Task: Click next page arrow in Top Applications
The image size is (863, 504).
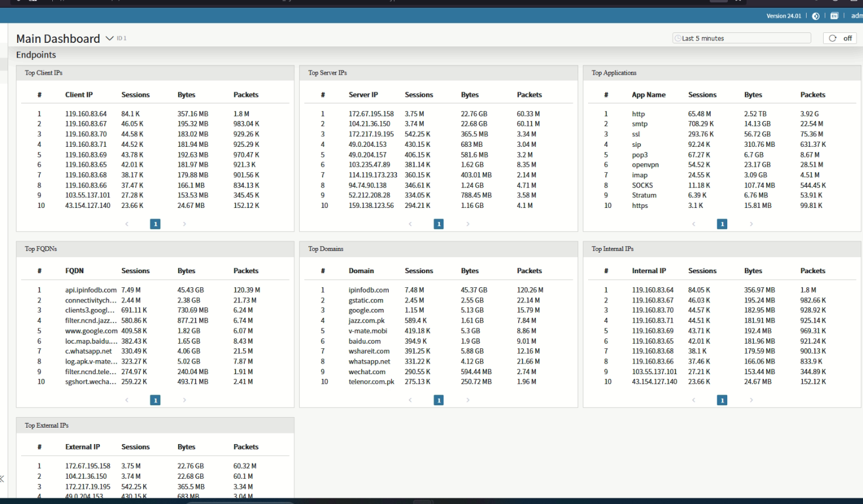Action: (751, 224)
